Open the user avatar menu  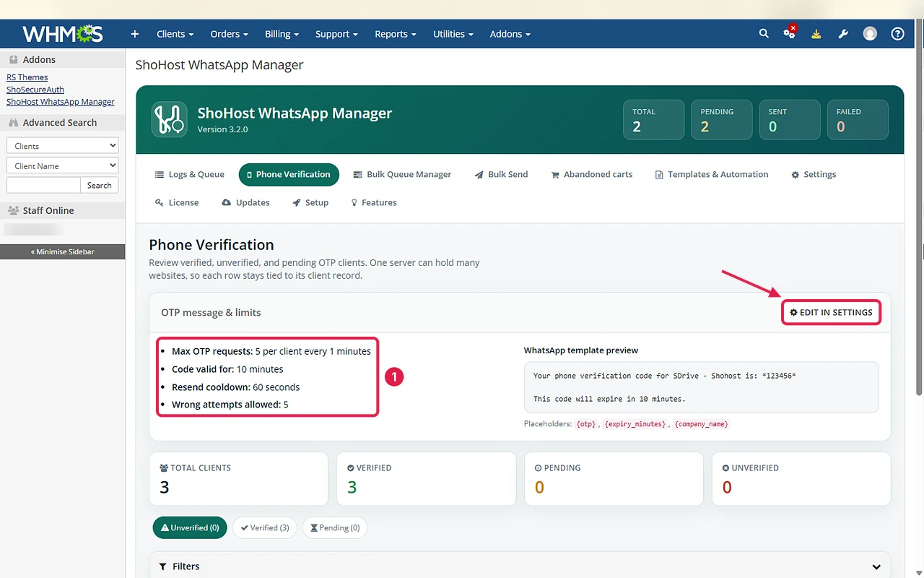870,34
